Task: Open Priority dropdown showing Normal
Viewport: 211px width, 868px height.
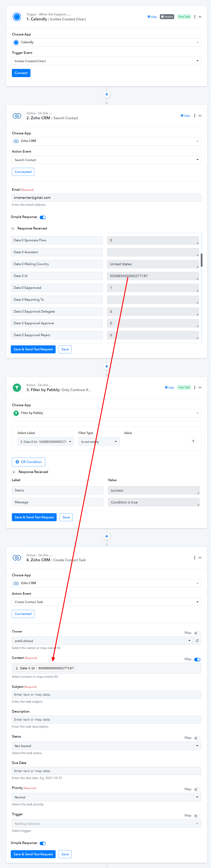Action: click(106, 797)
